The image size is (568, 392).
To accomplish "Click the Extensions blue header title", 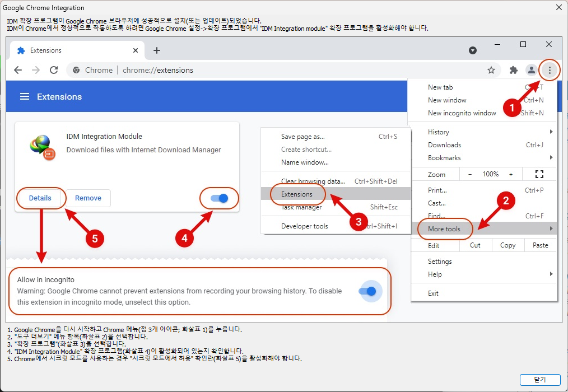I will coord(59,97).
